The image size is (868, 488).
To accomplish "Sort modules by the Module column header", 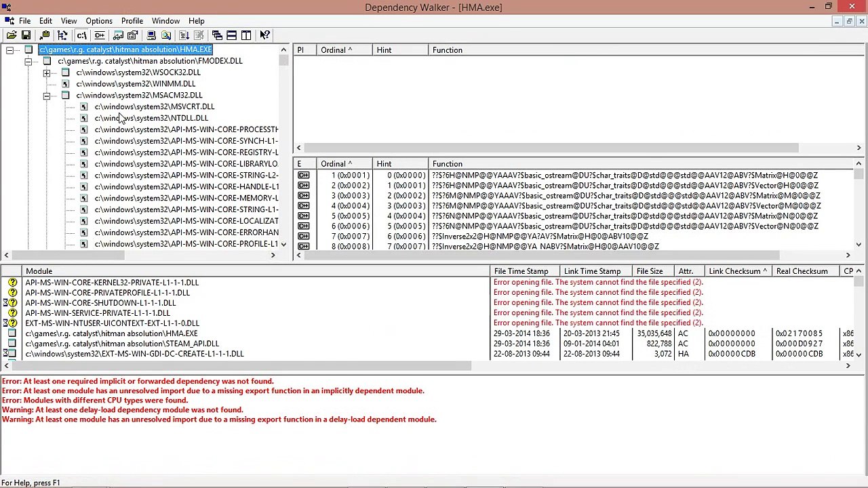I will click(x=256, y=271).
